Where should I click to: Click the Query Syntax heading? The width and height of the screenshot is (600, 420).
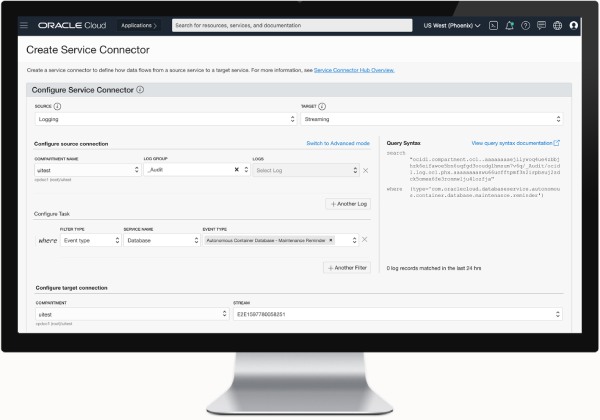point(403,143)
